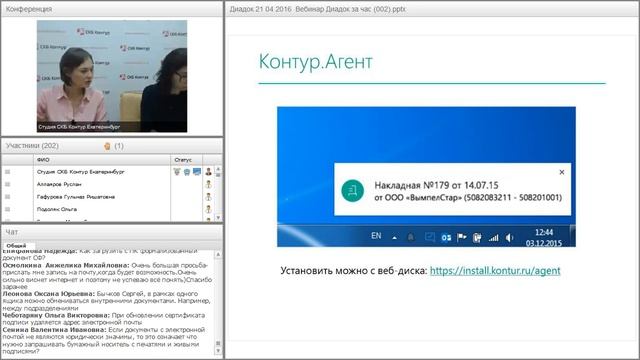Click participant name Гафурова Гульназ Ришатовна
This screenshot has width=640, height=360.
pos(76,197)
